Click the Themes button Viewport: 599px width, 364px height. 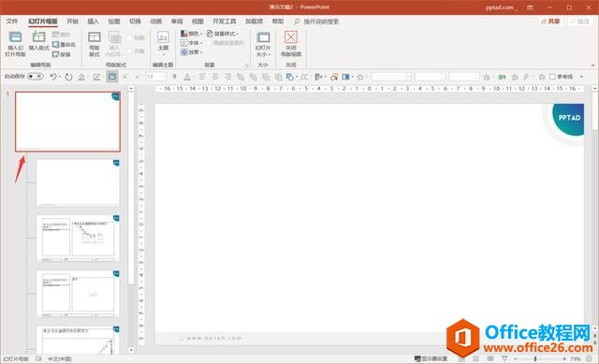coord(163,43)
